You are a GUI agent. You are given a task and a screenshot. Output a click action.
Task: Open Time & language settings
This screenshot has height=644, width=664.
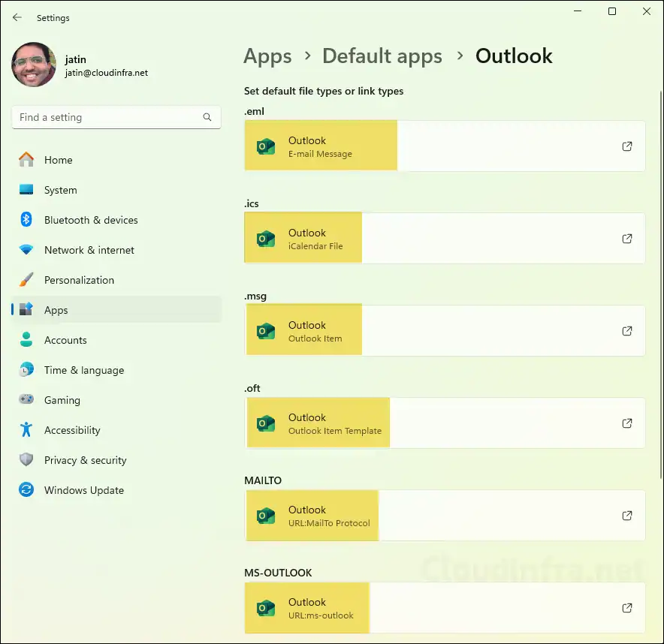(x=116, y=370)
